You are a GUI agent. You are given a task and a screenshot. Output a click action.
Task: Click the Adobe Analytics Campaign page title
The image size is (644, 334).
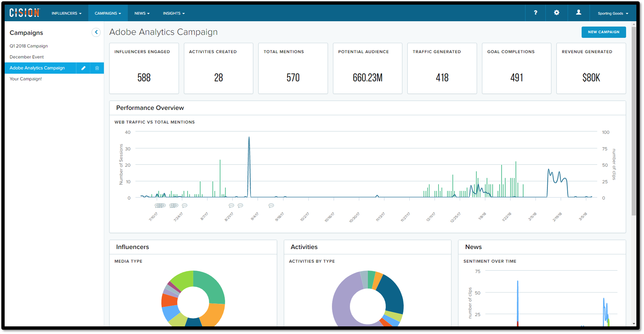[163, 32]
